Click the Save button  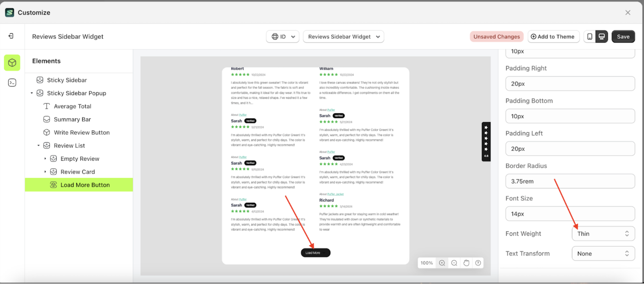coord(623,36)
